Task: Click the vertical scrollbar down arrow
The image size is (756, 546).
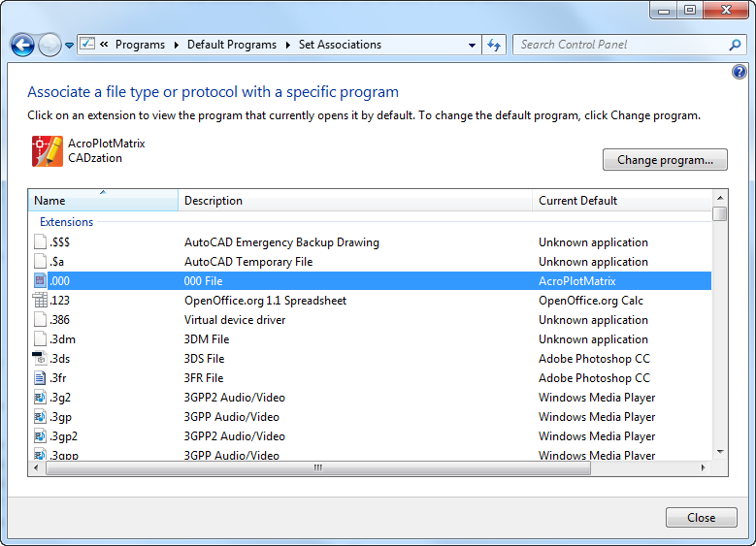Action: coord(720,452)
